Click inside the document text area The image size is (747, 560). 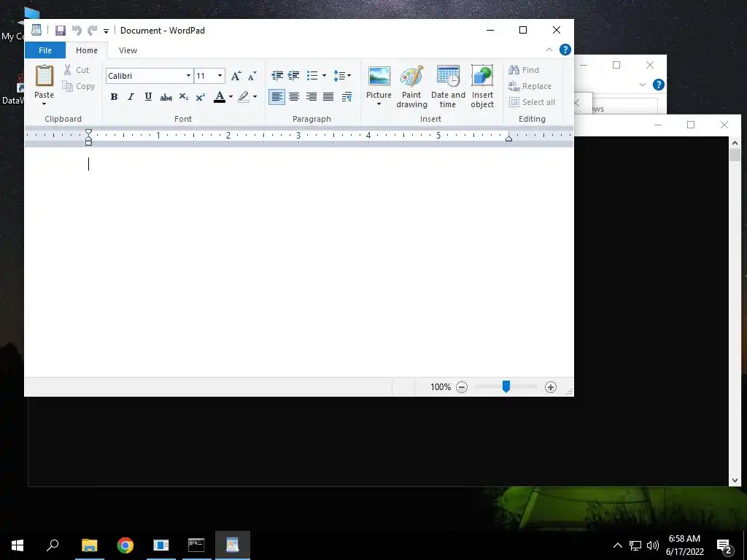pos(298,262)
